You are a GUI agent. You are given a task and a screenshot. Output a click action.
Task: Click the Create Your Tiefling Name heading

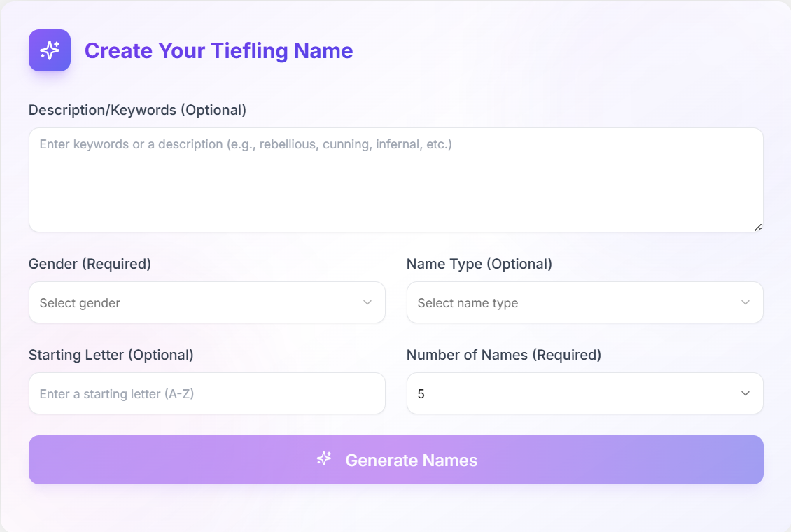pos(218,51)
